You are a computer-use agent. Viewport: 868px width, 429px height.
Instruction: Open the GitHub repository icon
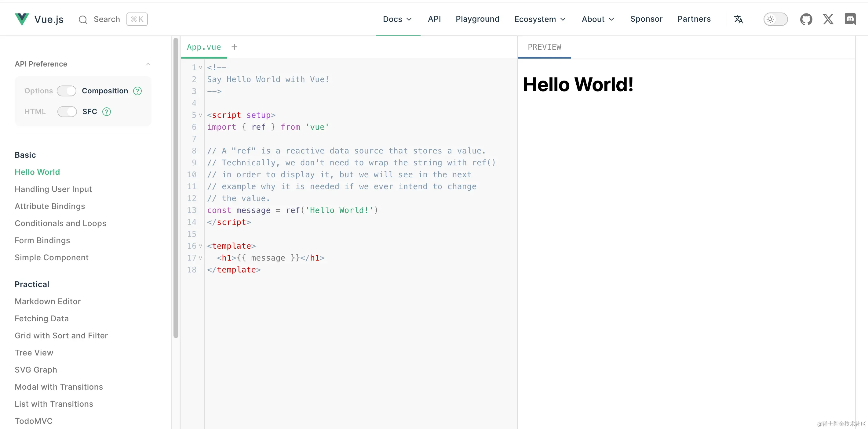click(x=806, y=19)
